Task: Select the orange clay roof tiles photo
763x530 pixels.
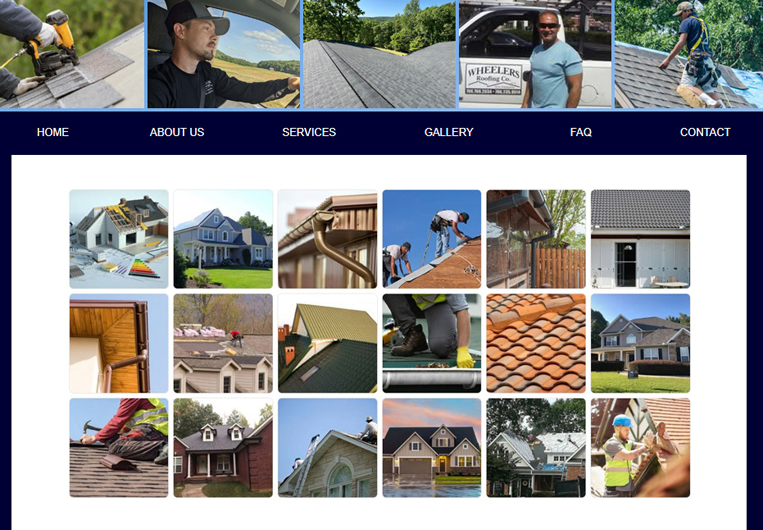Action: tap(536, 343)
